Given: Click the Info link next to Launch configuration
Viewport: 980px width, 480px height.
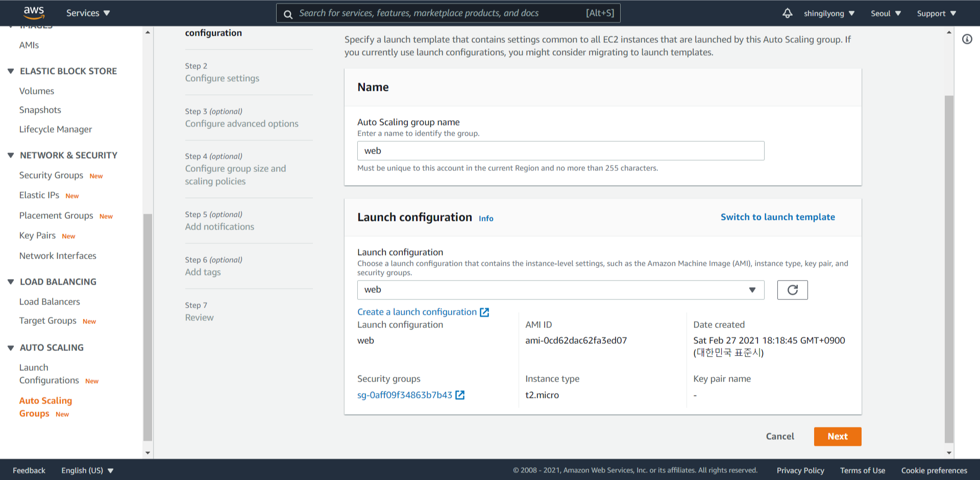Looking at the screenshot, I should [486, 218].
